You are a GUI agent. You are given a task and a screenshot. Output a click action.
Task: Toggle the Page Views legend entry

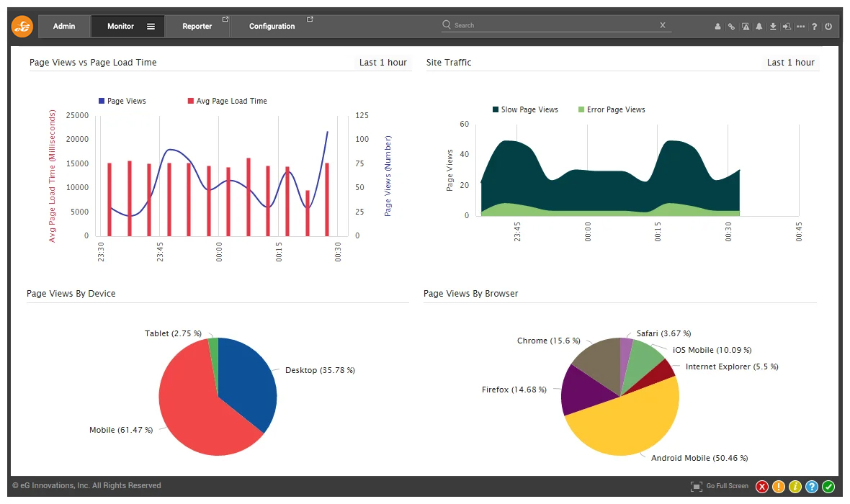click(122, 101)
